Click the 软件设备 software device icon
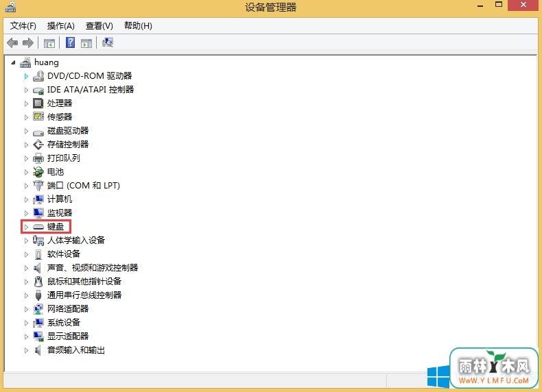Viewport: 542px width, 392px height. coord(38,254)
